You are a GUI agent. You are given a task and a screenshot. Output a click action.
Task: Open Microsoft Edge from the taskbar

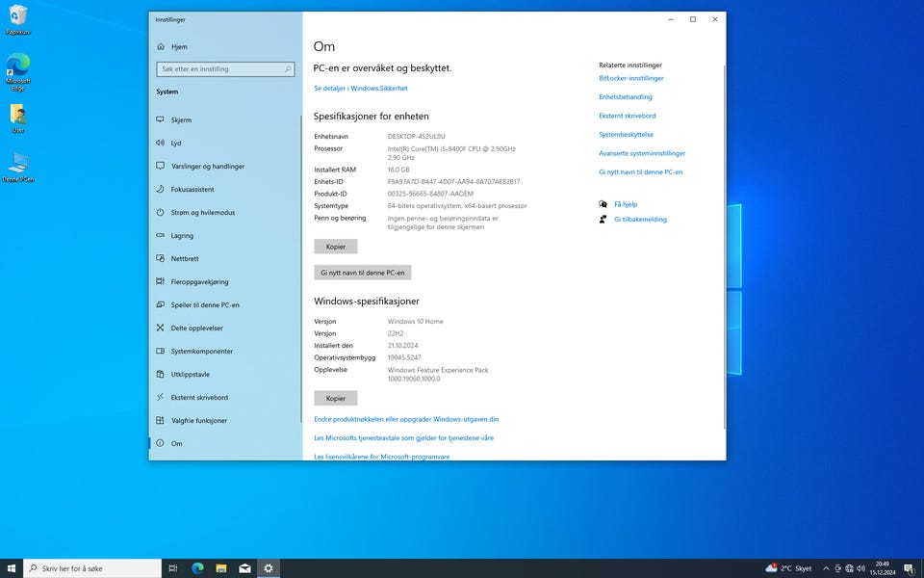pos(198,568)
